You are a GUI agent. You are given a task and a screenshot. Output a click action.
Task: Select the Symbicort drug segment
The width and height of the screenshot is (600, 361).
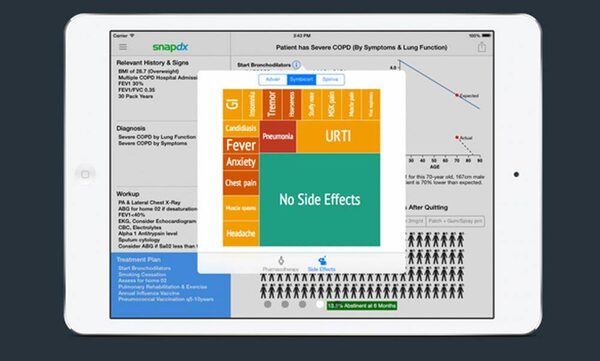[x=302, y=80]
